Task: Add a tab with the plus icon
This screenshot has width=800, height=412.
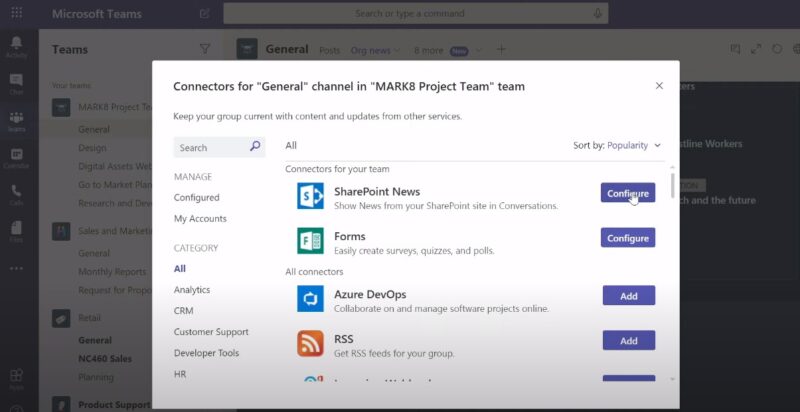Action: (x=502, y=49)
